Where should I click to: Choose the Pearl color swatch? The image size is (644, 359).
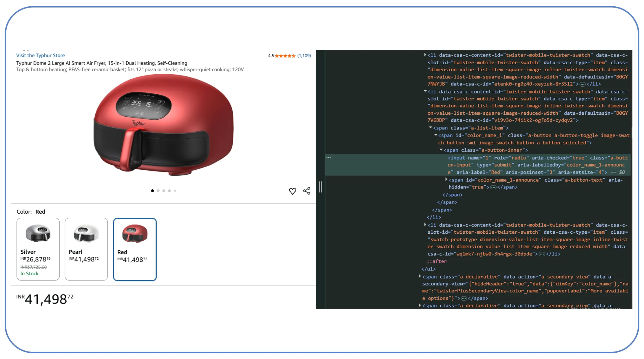86,249
